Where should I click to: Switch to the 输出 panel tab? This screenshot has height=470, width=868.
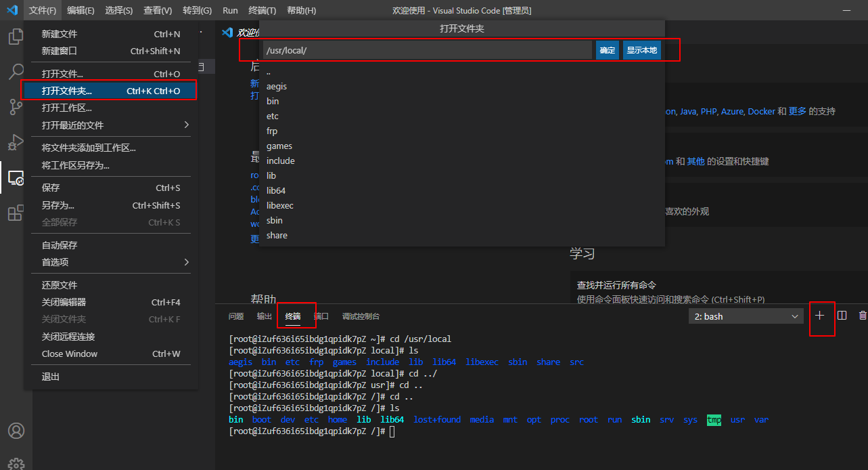tap(265, 316)
